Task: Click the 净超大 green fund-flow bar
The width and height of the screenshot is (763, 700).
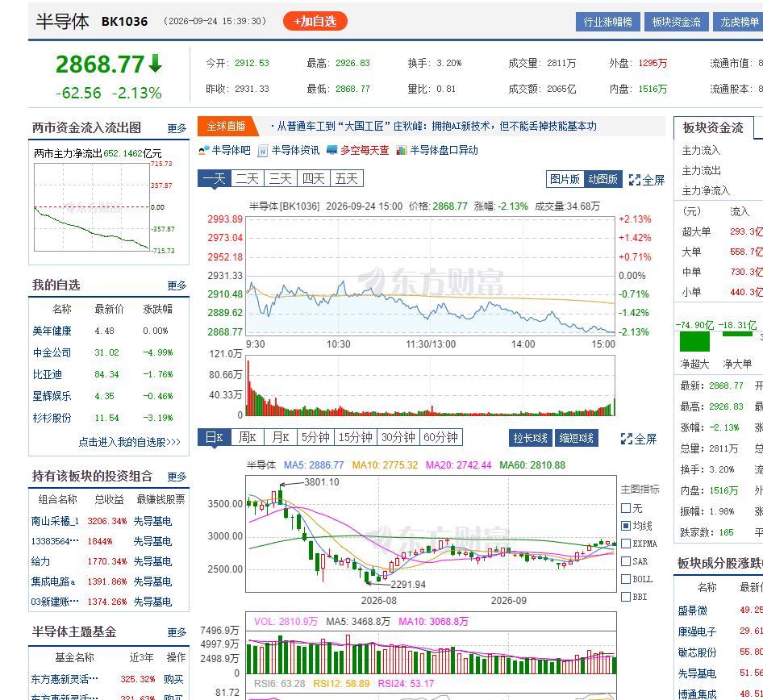Action: tap(694, 341)
